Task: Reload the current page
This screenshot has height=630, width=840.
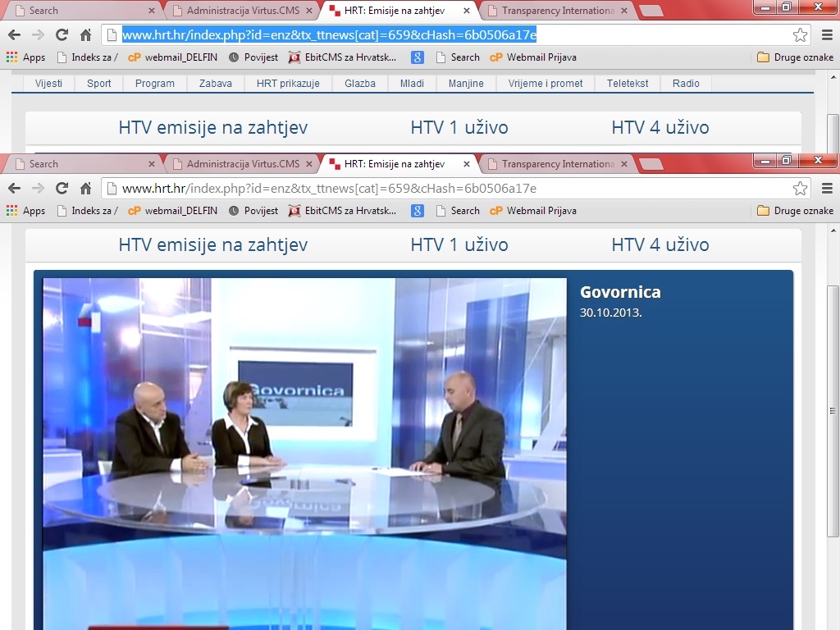Action: pos(61,188)
